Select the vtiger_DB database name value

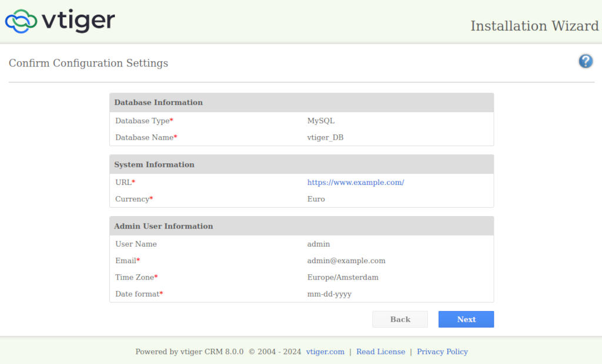(325, 137)
